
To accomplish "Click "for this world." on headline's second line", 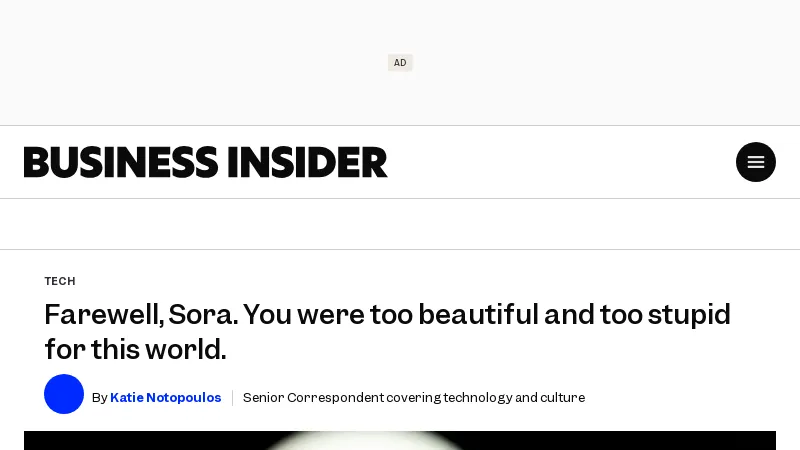I will point(135,349).
